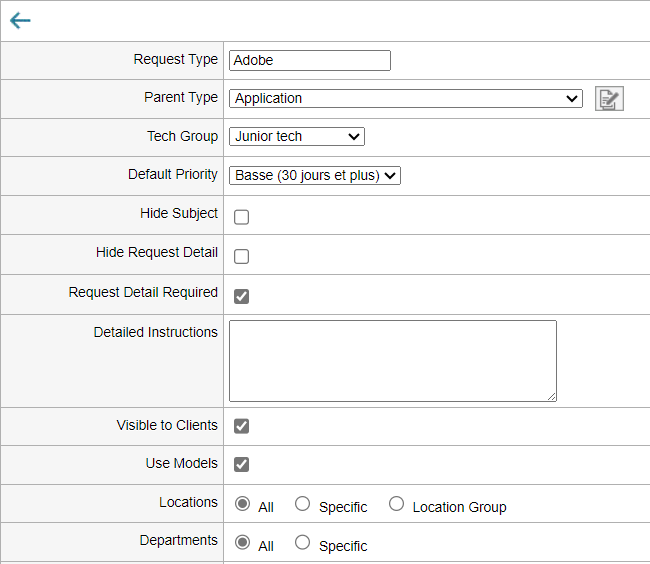
Task: Open the Default Priority dropdown
Action: point(314,175)
